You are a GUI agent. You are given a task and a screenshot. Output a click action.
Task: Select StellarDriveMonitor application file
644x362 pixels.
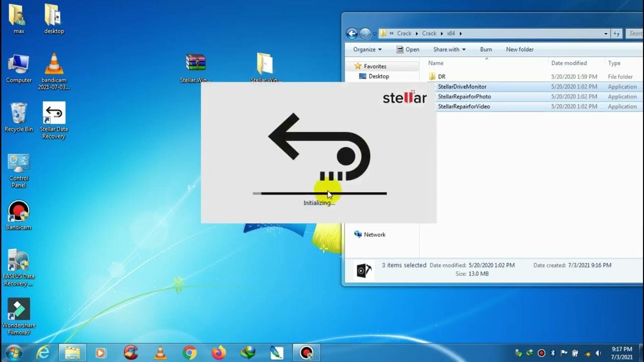click(534, 86)
